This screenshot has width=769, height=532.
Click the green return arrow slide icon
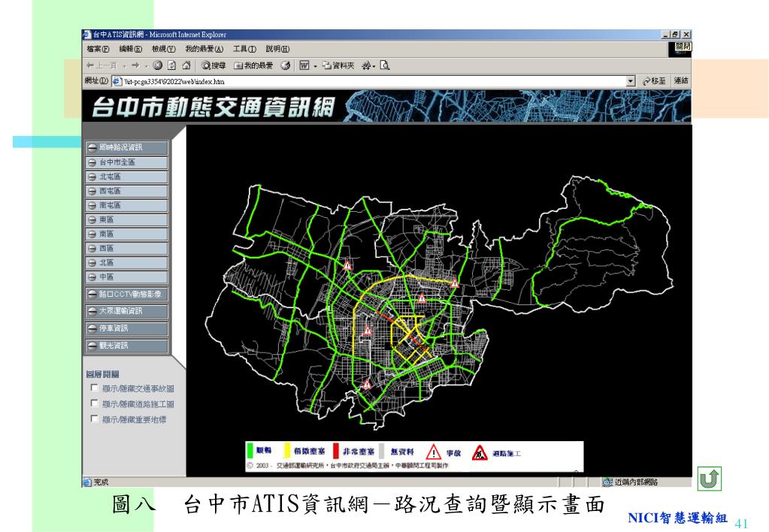point(710,479)
